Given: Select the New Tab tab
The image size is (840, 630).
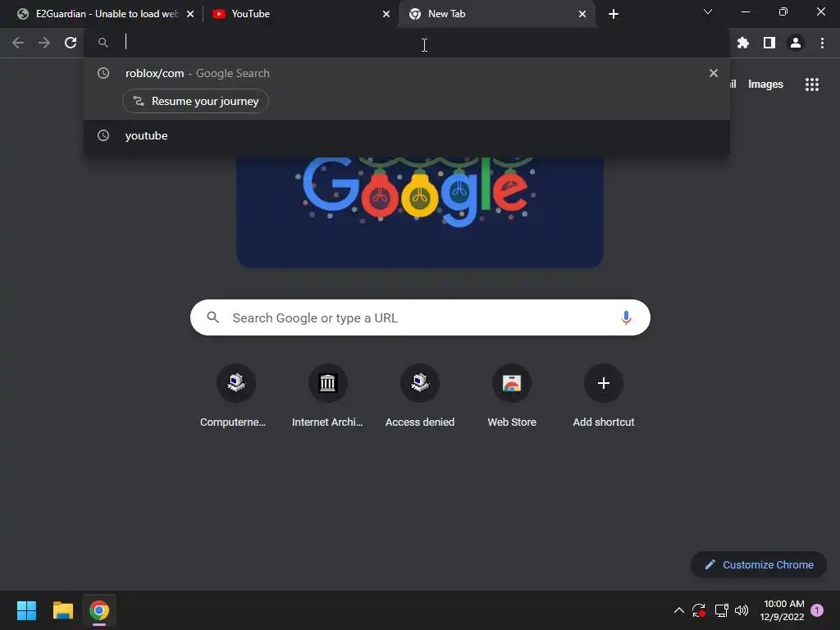Looking at the screenshot, I should (496, 14).
